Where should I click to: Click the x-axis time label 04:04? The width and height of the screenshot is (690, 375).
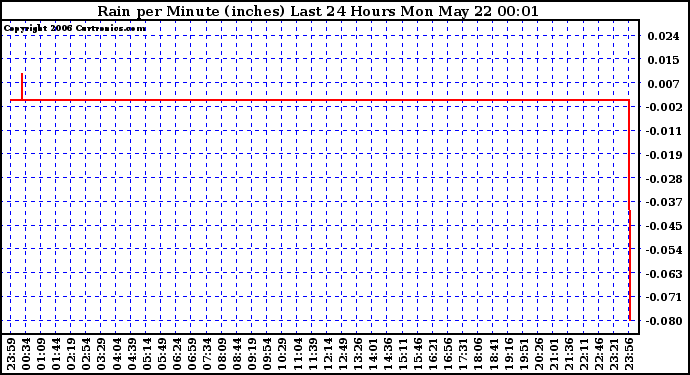(117, 355)
